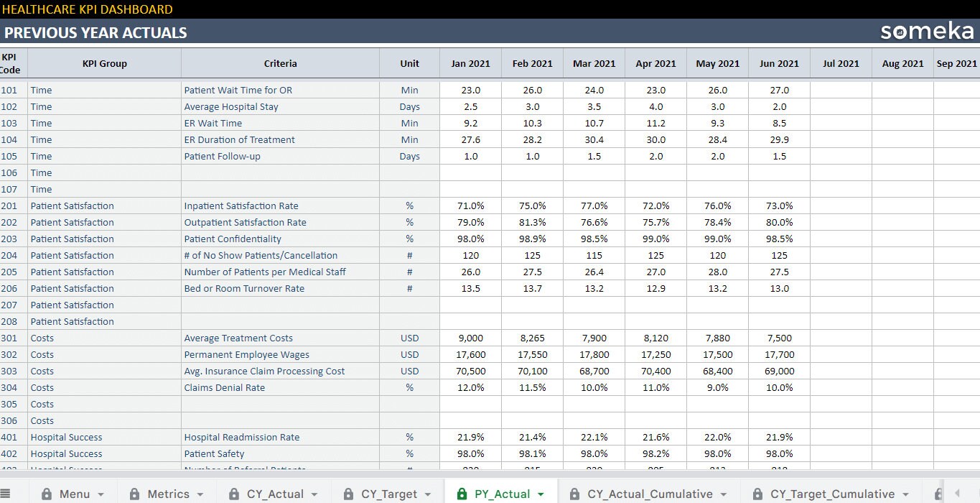Click the lock icon on CY_Actual_Cumulative tab
The width and height of the screenshot is (980, 503).
574,494
